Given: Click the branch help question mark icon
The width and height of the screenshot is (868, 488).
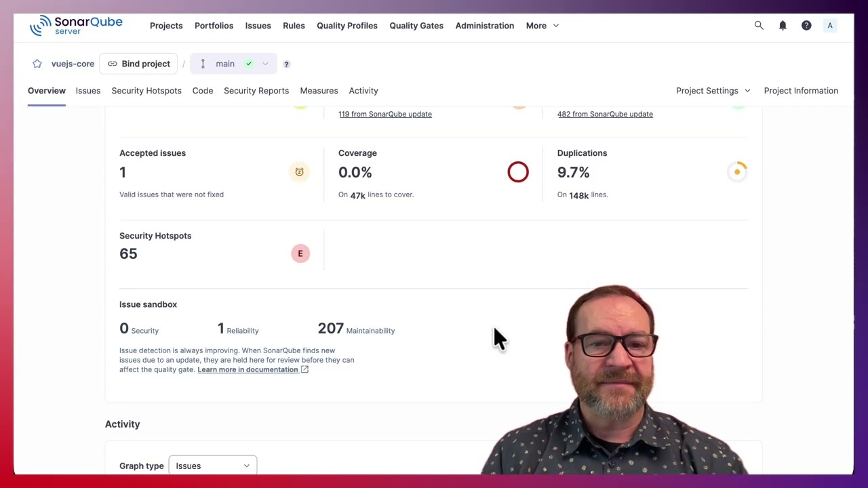Looking at the screenshot, I should [286, 64].
